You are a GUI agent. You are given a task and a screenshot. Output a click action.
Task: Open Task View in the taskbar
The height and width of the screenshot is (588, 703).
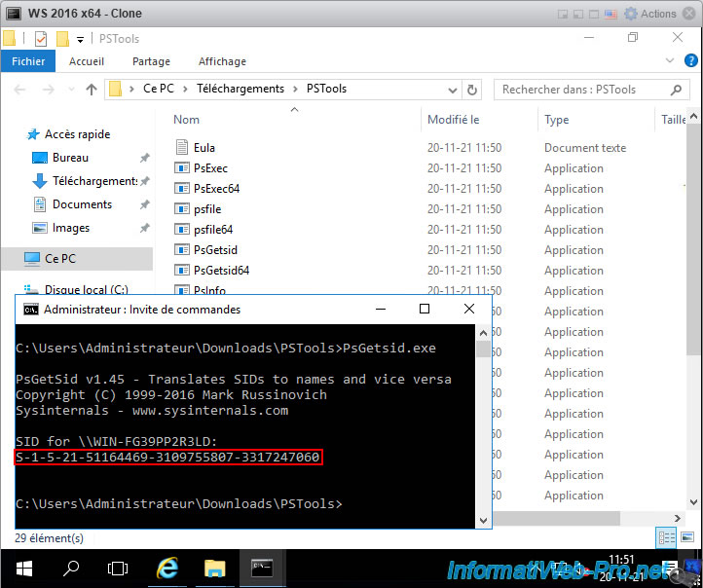(x=118, y=569)
